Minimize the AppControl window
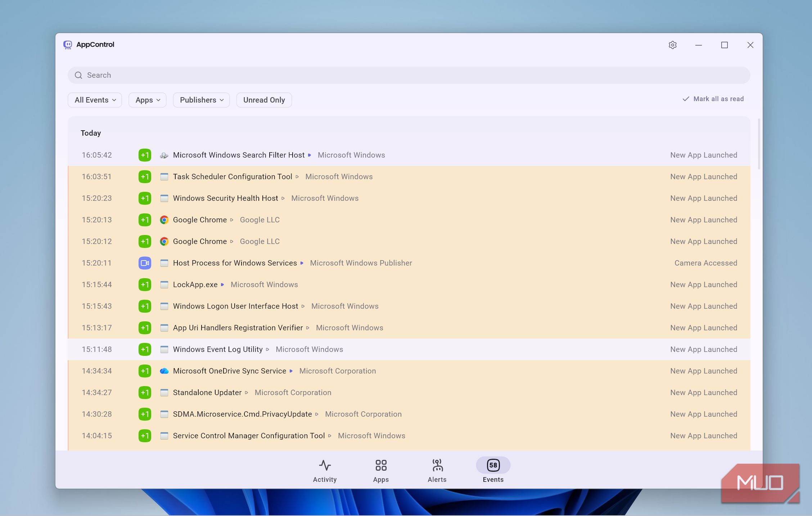 coord(698,45)
